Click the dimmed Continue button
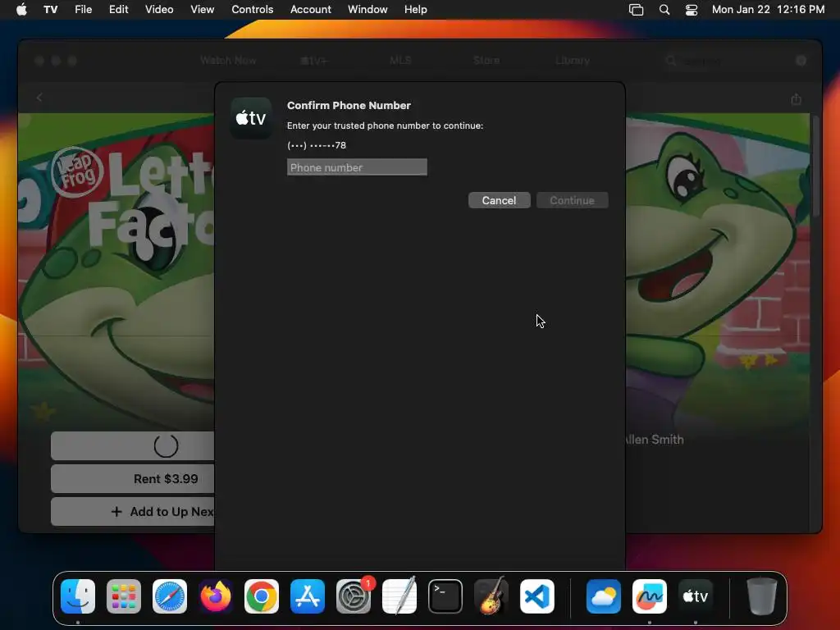 coord(572,200)
